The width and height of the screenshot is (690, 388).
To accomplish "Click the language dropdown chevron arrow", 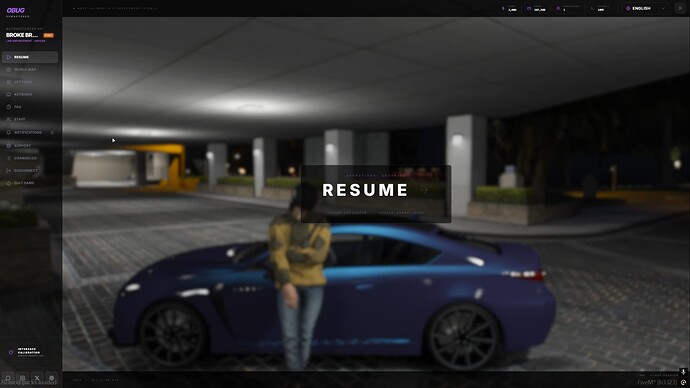I will [x=663, y=8].
